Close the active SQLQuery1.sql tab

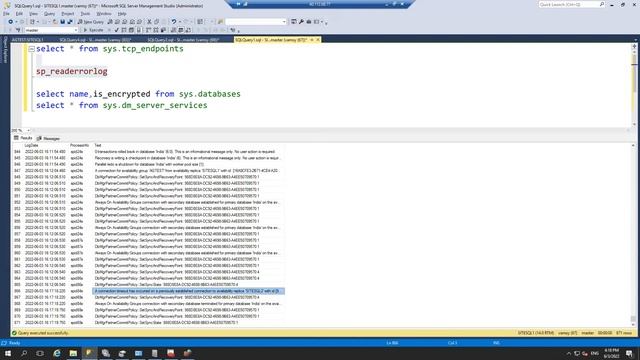pos(318,40)
